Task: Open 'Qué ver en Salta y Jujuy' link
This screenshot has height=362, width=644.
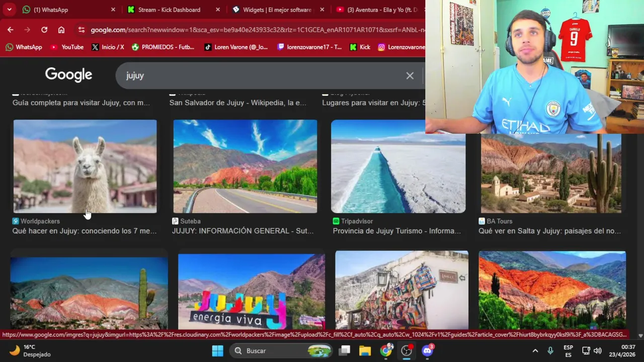Action: (549, 231)
